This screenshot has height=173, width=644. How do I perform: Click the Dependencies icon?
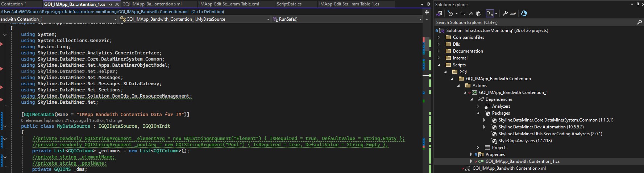pos(481,99)
